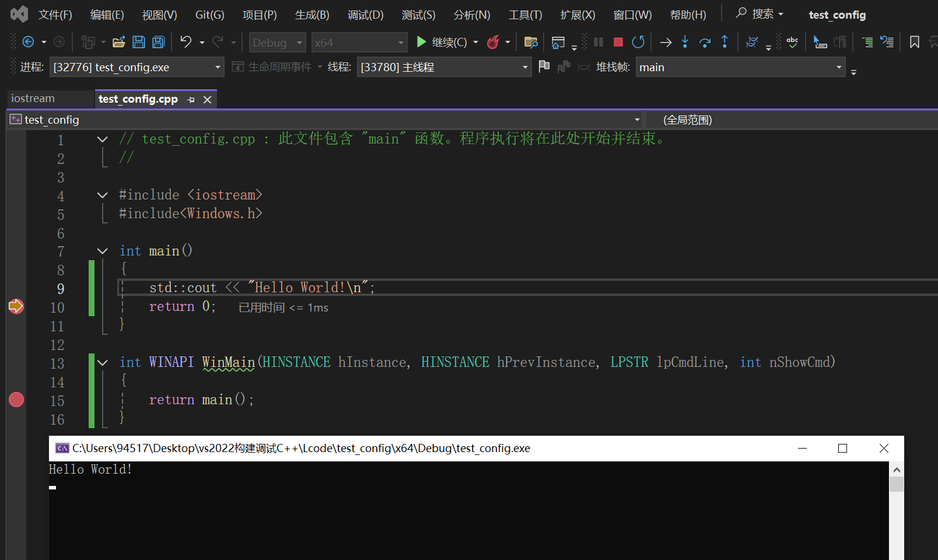Click WinMain identifier on line 13
The image size is (938, 560).
pos(228,362)
